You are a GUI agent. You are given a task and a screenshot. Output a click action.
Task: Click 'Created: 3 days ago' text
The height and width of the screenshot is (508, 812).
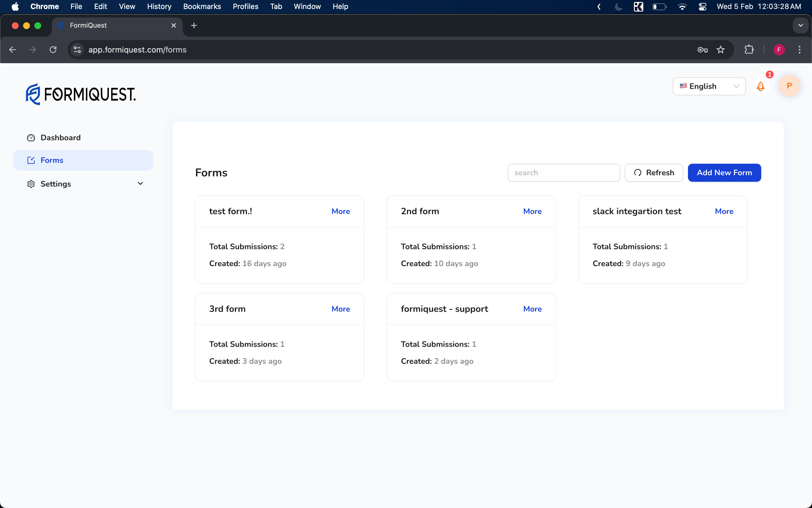245,361
